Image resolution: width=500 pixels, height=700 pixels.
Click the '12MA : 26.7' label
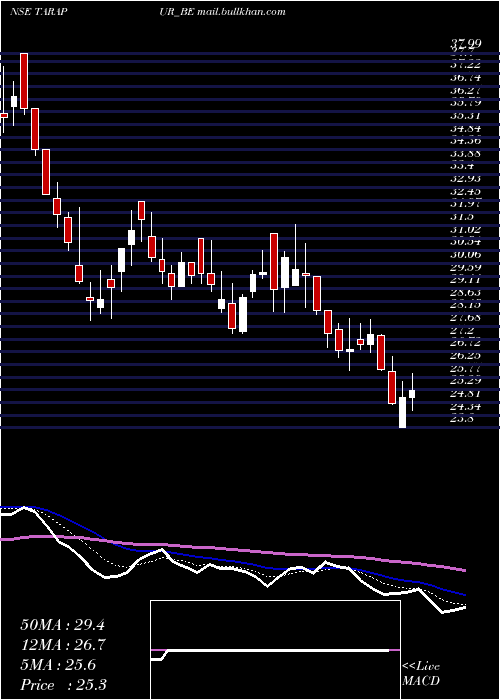tap(62, 645)
